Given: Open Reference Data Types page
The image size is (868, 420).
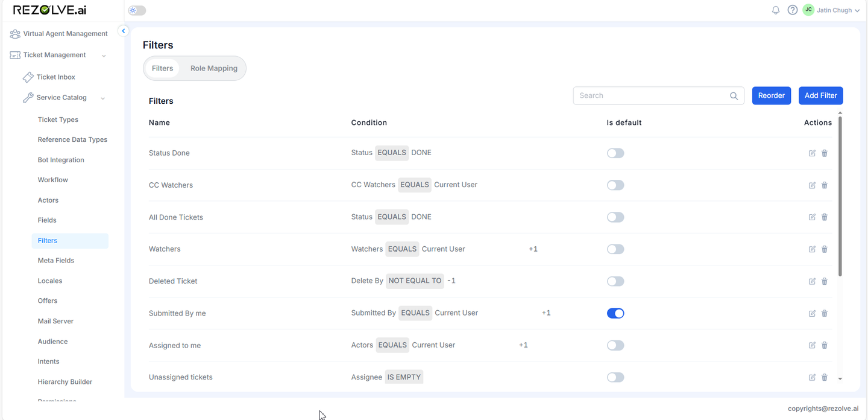Looking at the screenshot, I should [72, 139].
